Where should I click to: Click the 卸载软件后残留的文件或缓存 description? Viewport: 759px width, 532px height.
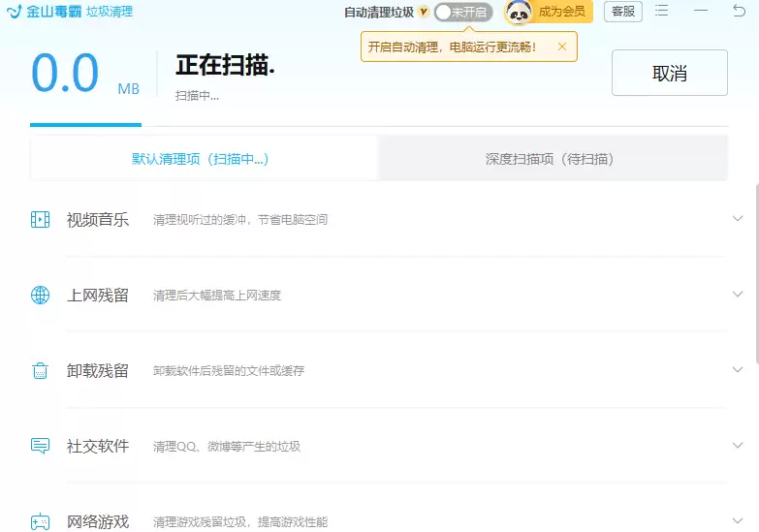tap(229, 371)
